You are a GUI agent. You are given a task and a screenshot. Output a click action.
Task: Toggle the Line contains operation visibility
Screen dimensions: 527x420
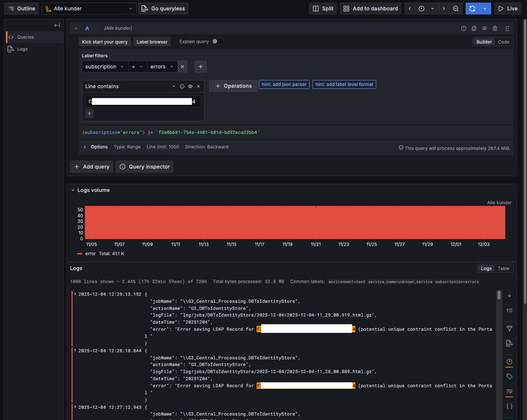(190, 86)
